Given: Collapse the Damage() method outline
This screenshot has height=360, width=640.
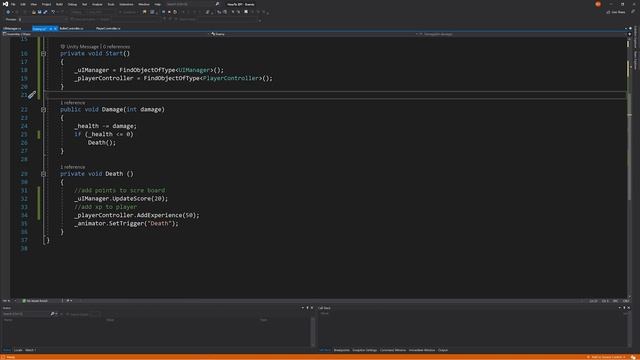Looking at the screenshot, I should [43, 109].
